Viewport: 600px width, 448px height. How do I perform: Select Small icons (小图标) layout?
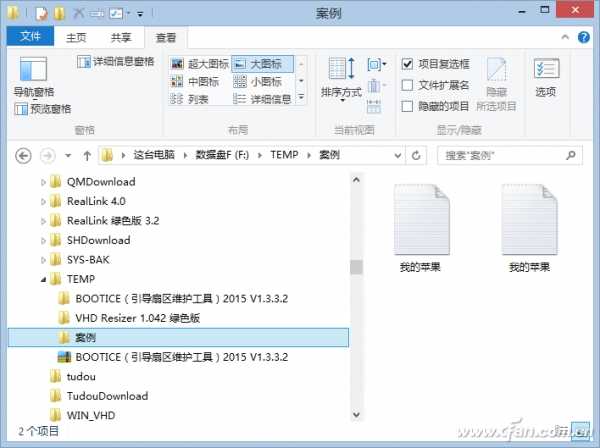coord(258,81)
